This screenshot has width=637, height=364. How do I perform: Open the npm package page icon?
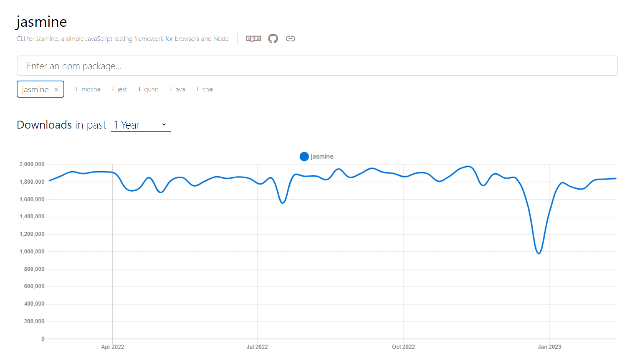point(253,38)
